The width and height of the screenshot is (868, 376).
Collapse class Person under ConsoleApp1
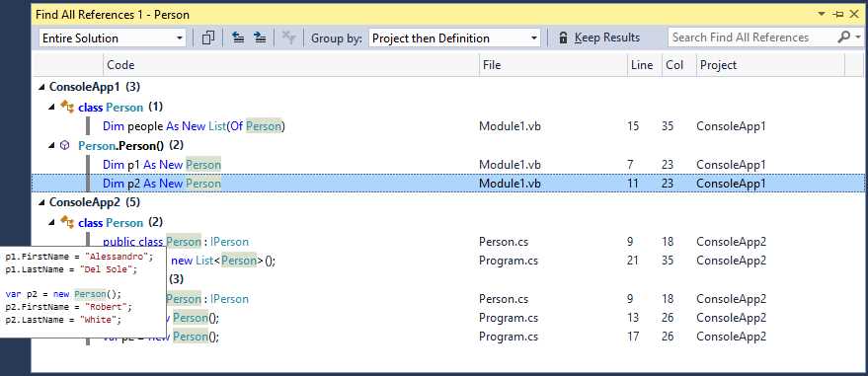point(52,107)
